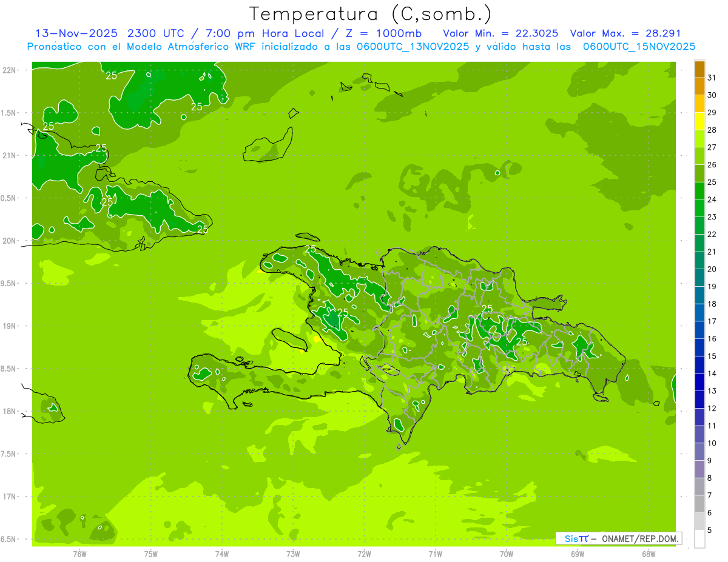Select legend swatch between 26 and 27
This screenshot has width=728, height=562.
click(x=699, y=156)
